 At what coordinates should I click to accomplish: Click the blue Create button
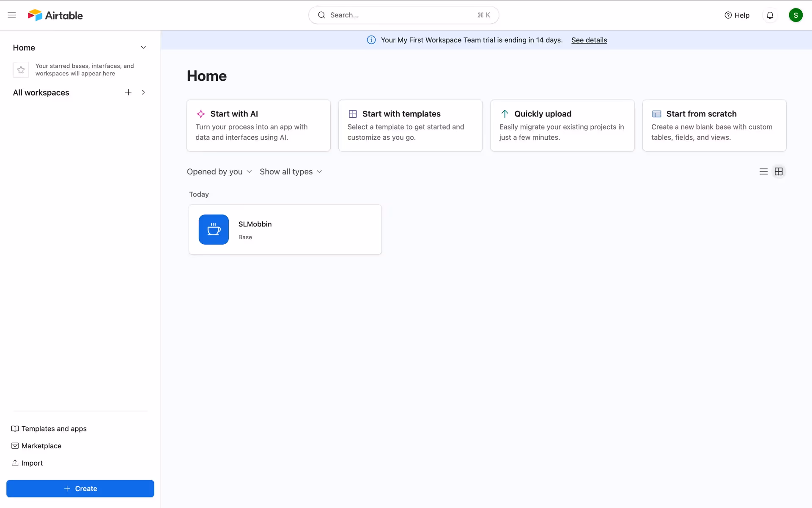(80, 489)
